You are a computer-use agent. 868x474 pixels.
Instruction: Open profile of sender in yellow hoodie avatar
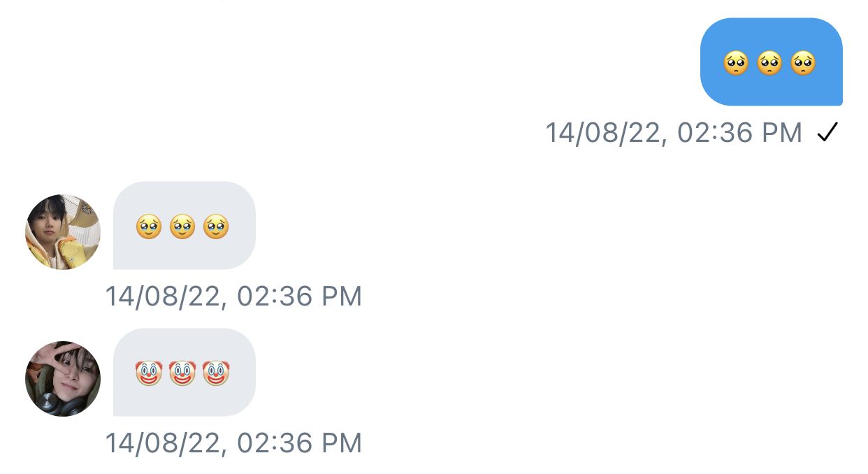pyautogui.click(x=63, y=232)
